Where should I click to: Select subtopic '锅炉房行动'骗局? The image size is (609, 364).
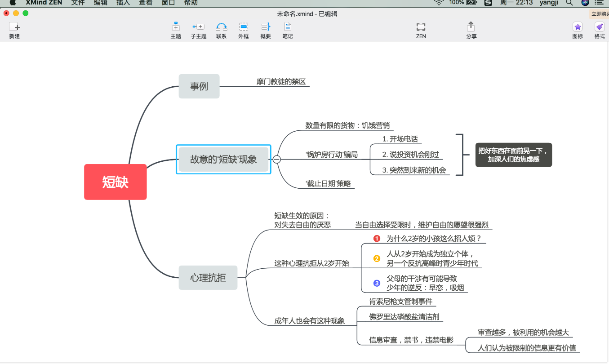pos(332,155)
